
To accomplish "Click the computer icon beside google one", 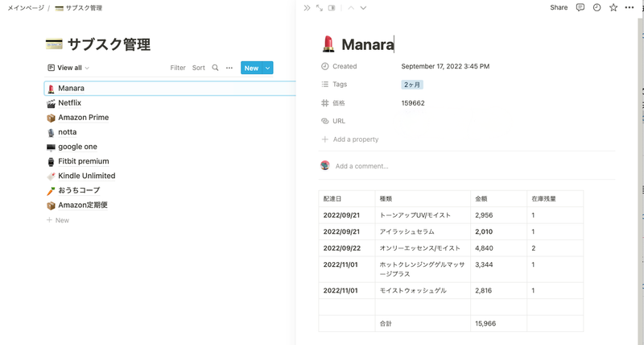I will tap(51, 148).
